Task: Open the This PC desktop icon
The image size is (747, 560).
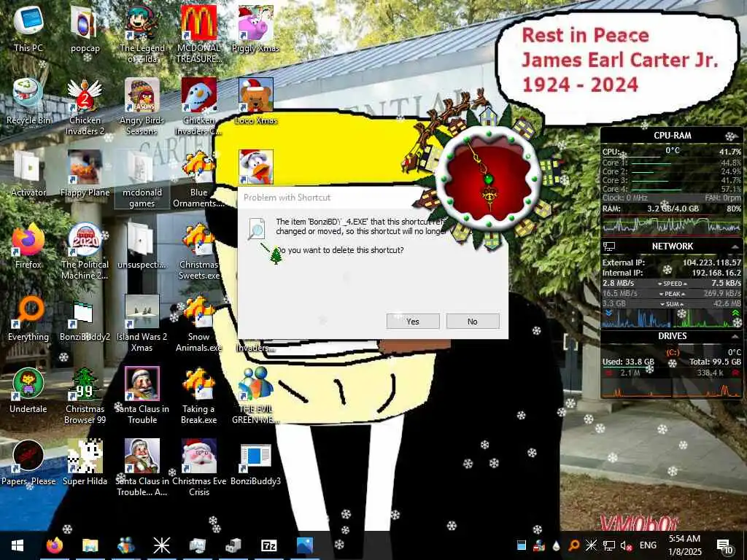Action: point(28,28)
